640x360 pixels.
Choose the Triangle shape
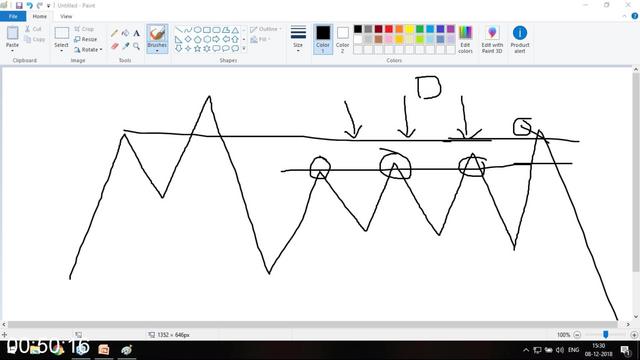(x=235, y=30)
